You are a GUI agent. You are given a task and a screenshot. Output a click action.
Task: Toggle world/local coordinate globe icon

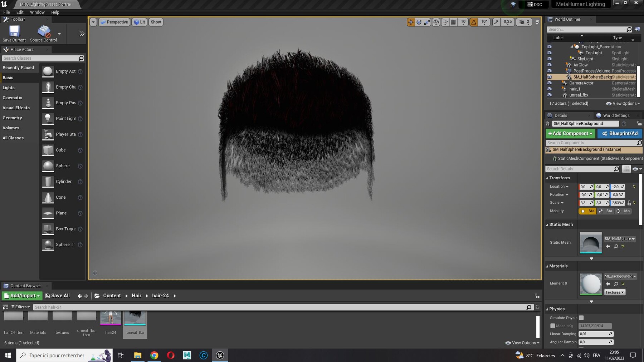[436, 22]
